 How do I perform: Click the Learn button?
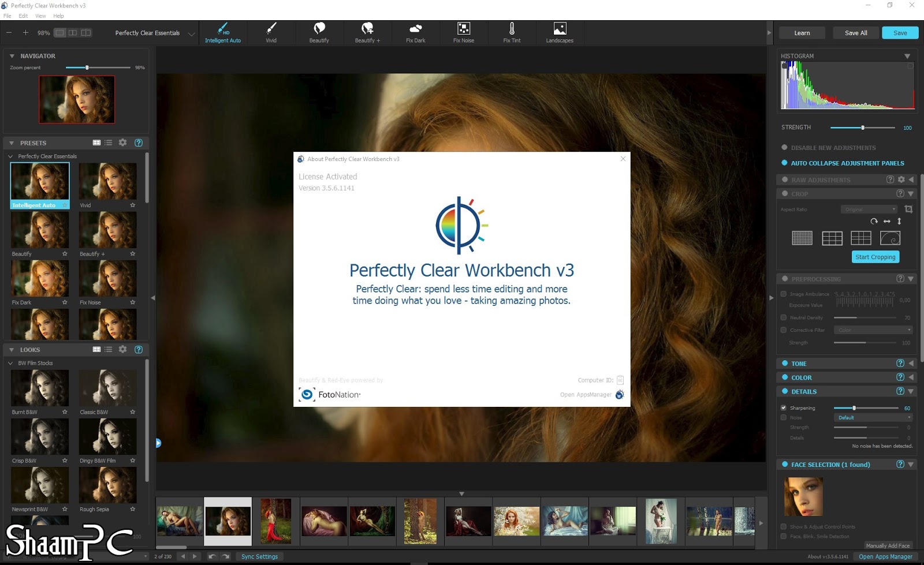pos(802,33)
